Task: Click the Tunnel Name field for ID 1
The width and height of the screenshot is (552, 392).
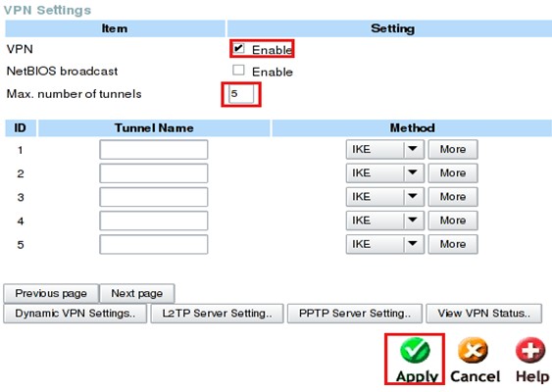Action: [x=154, y=150]
